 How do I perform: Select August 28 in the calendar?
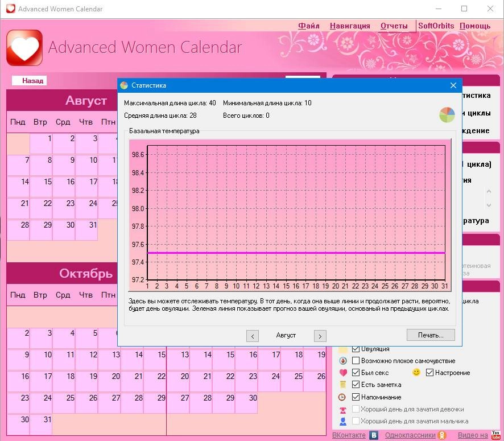tap(18, 230)
